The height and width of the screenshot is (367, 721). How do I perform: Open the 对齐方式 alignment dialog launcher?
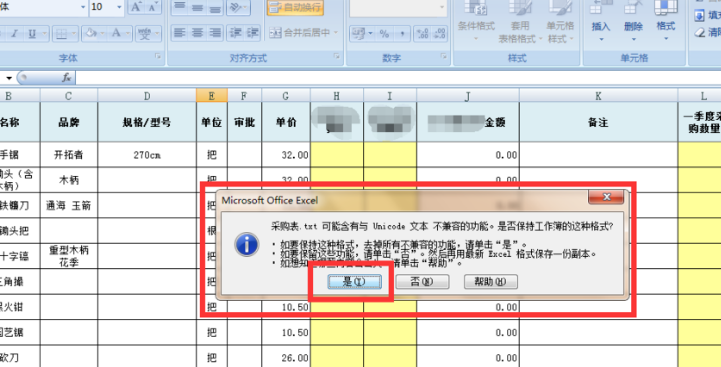(337, 56)
